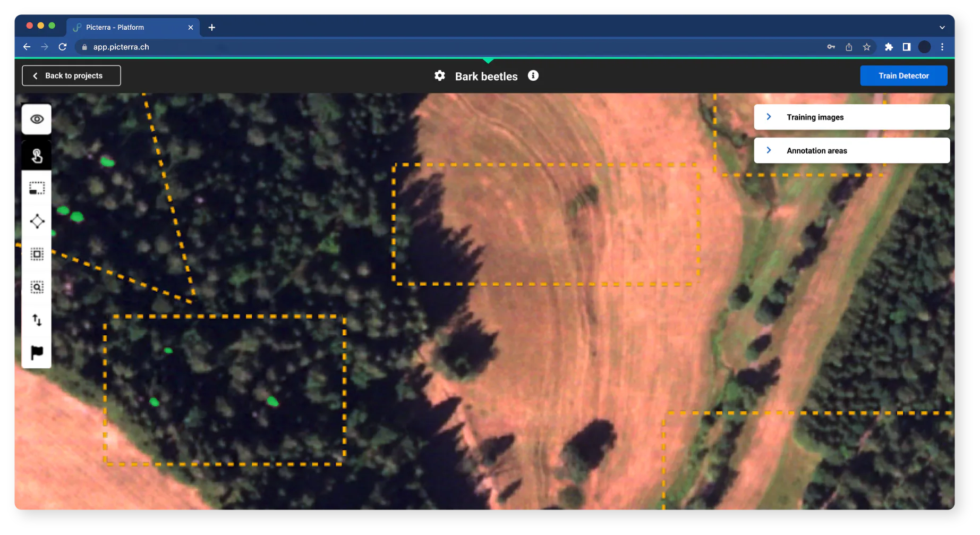Toggle the browser side panel

click(x=907, y=47)
